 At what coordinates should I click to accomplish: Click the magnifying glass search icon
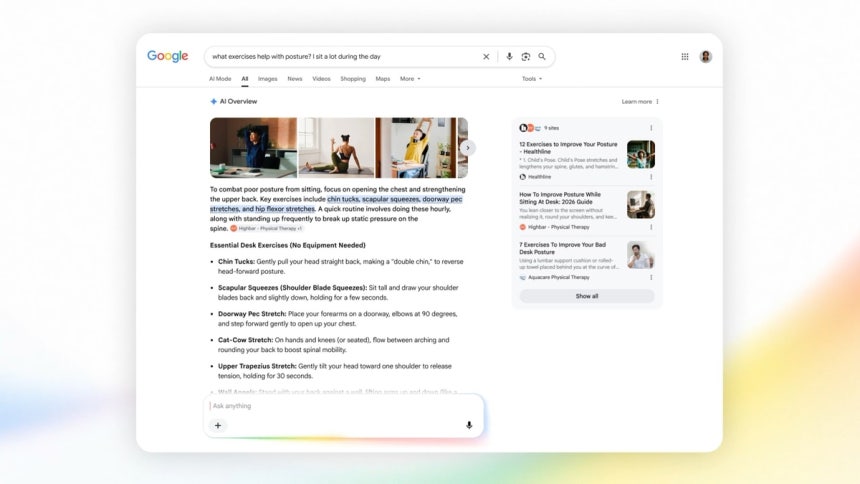coord(542,57)
